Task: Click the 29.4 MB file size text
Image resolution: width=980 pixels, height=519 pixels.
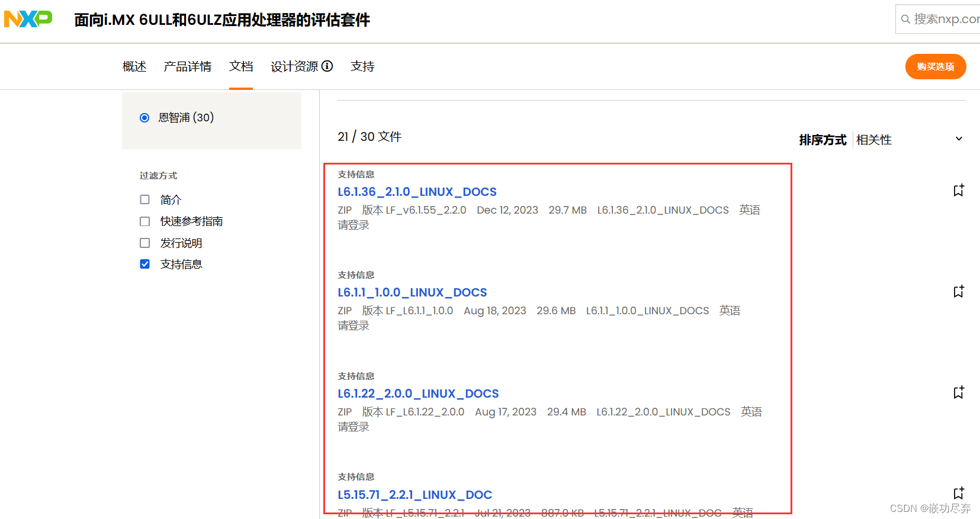Action: pyautogui.click(x=567, y=412)
